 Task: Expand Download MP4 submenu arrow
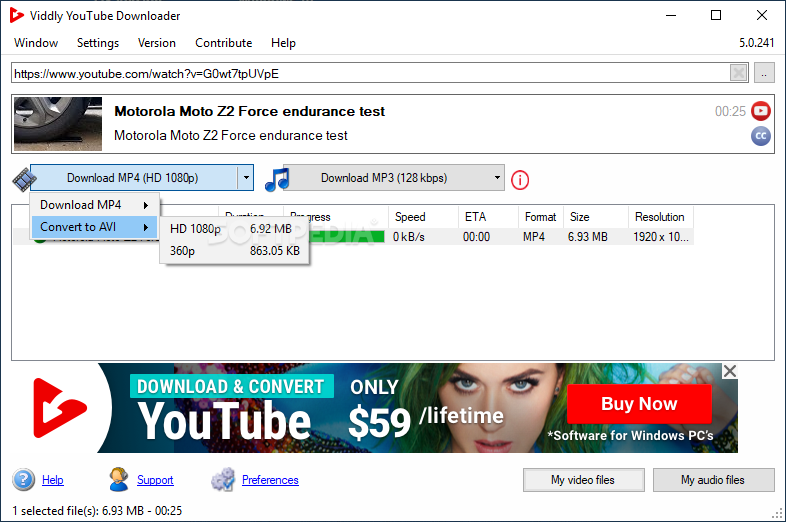146,205
